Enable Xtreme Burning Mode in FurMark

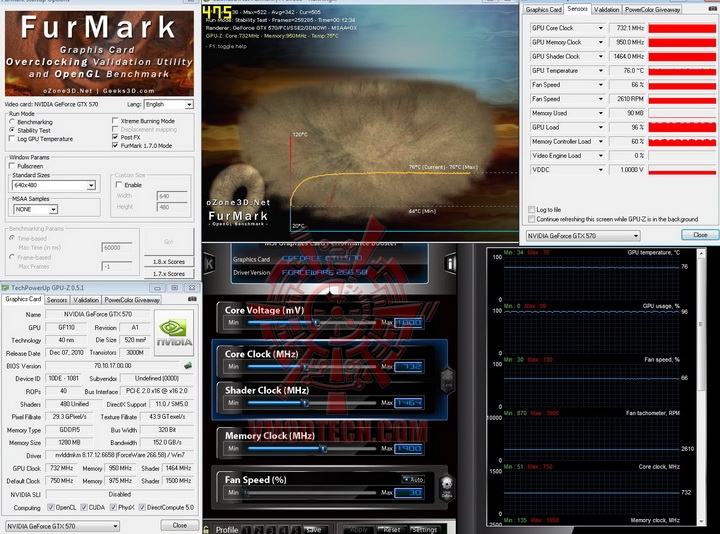click(115, 121)
